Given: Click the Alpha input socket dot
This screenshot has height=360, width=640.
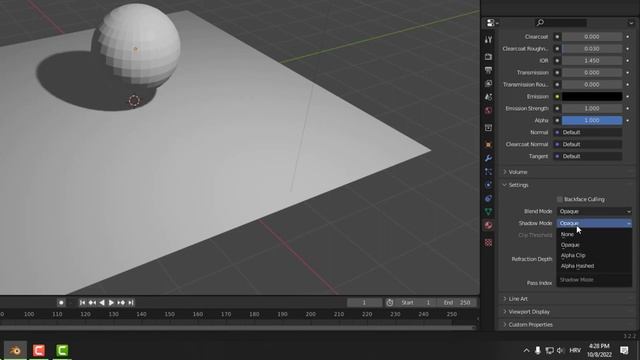Looking at the screenshot, I should tap(557, 120).
